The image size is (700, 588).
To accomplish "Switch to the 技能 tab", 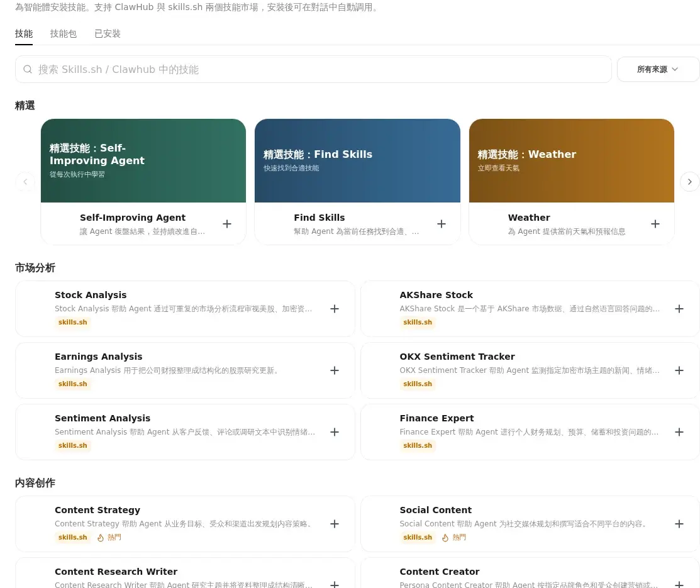I will click(24, 34).
